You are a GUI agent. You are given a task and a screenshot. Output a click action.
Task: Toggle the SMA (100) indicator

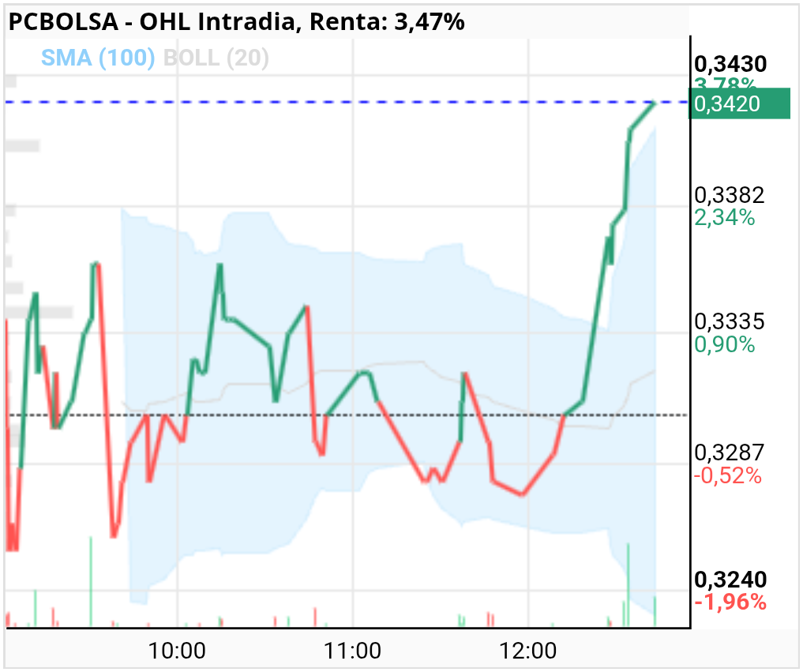click(x=98, y=58)
